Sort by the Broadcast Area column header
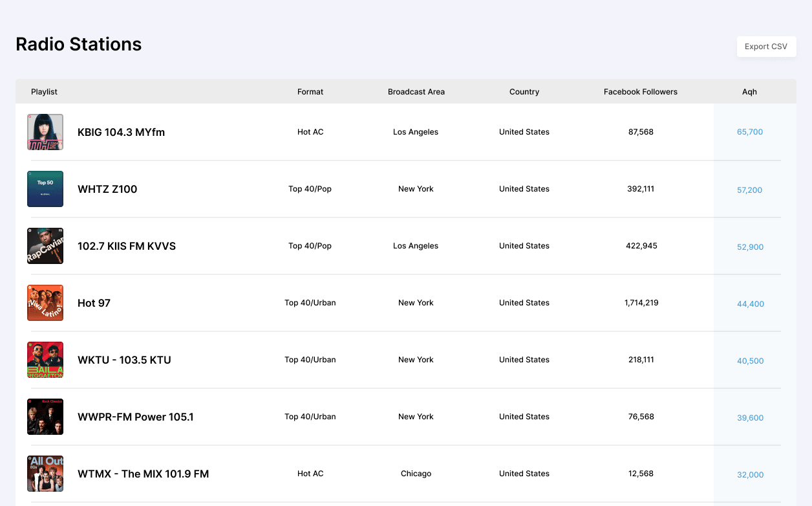Image resolution: width=812 pixels, height=506 pixels. coord(416,91)
